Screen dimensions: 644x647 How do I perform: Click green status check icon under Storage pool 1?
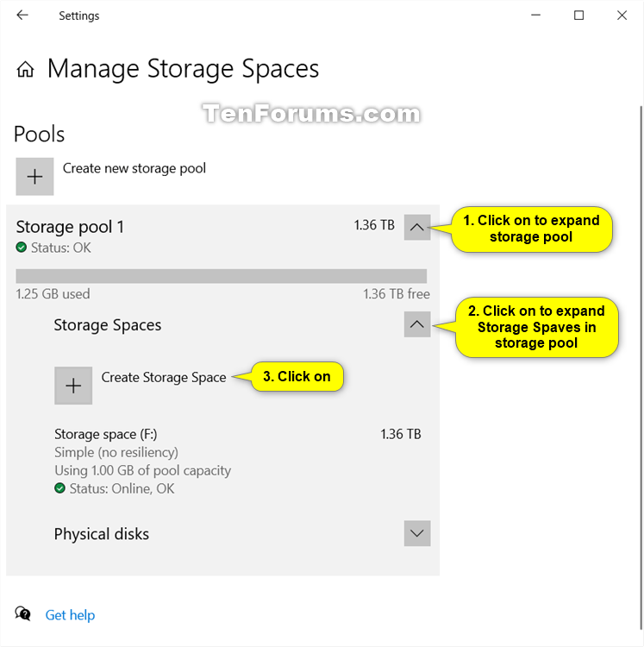(x=21, y=248)
